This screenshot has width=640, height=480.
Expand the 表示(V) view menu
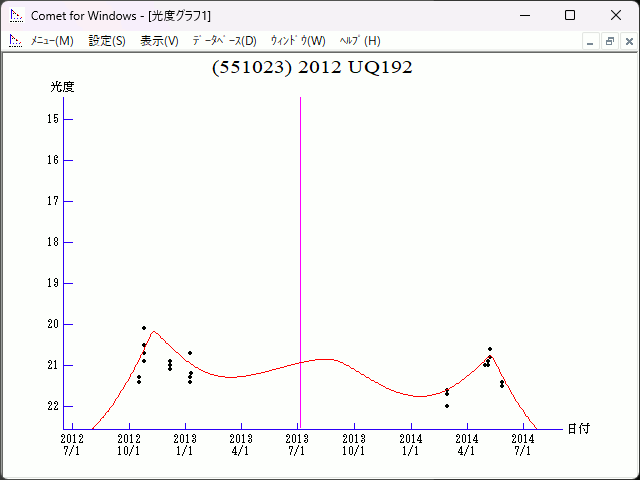(159, 41)
